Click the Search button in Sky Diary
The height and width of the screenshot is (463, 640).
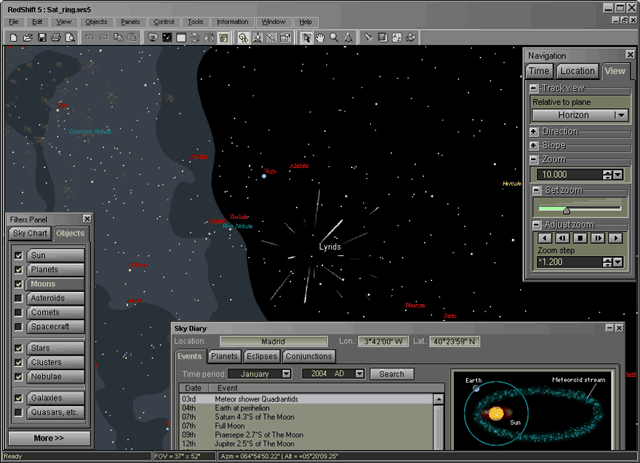coord(392,374)
